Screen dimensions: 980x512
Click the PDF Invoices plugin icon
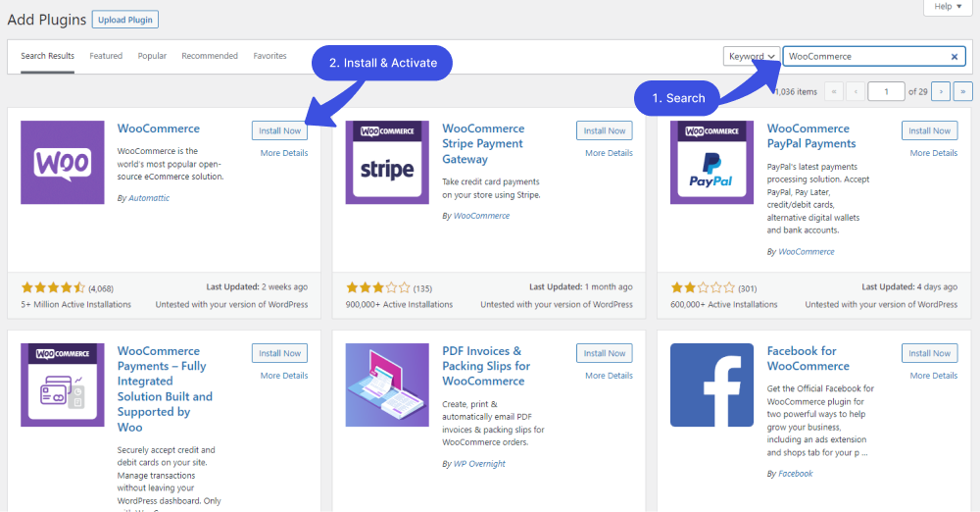point(387,384)
